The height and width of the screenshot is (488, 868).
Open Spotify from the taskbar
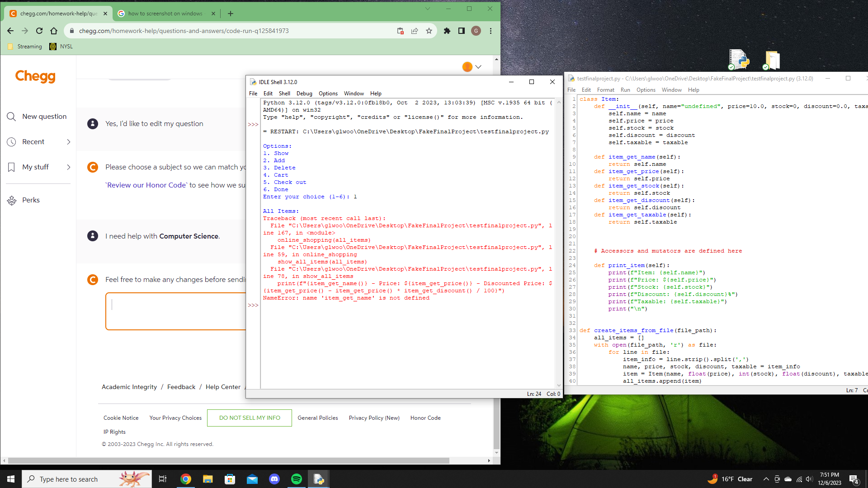[x=297, y=479]
